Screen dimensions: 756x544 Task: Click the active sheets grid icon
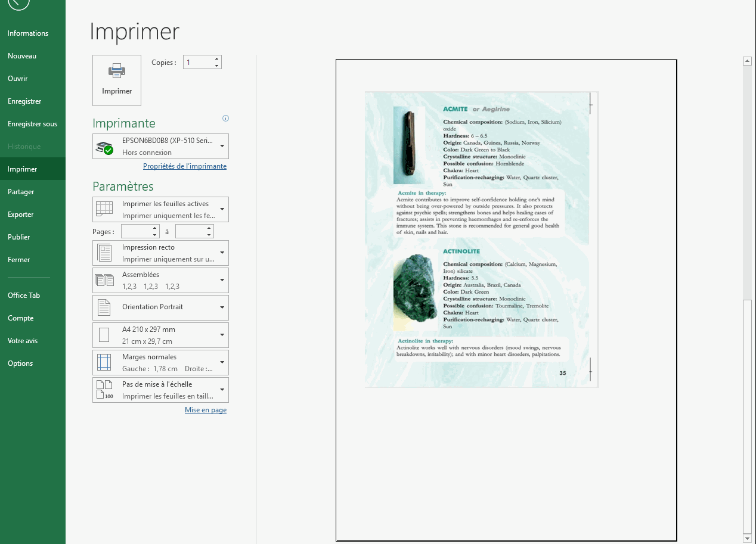tap(104, 209)
